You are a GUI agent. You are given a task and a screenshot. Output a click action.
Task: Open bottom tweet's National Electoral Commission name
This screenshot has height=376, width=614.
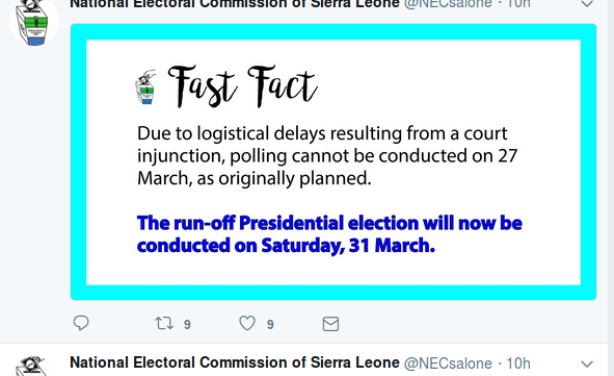(234, 363)
